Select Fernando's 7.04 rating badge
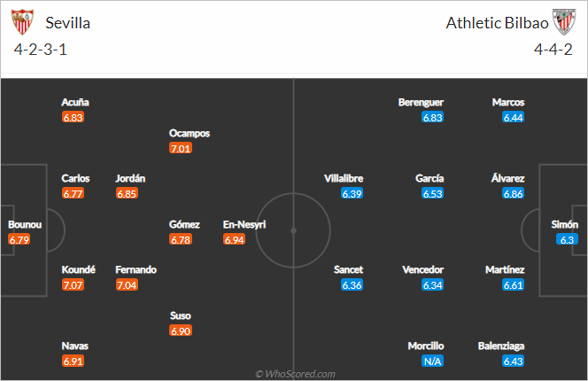Screen dimensions: 588x381 pyautogui.click(x=127, y=285)
